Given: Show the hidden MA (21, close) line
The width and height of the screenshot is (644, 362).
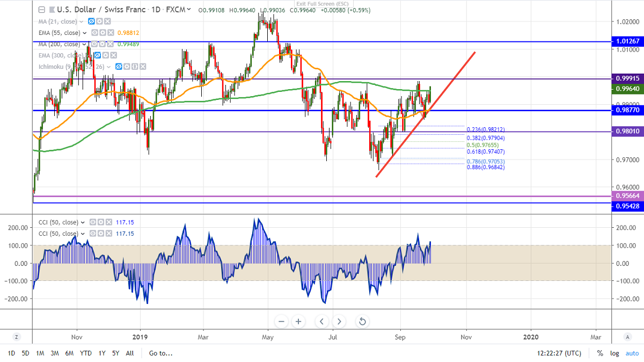Looking at the screenshot, I should coord(91,21).
